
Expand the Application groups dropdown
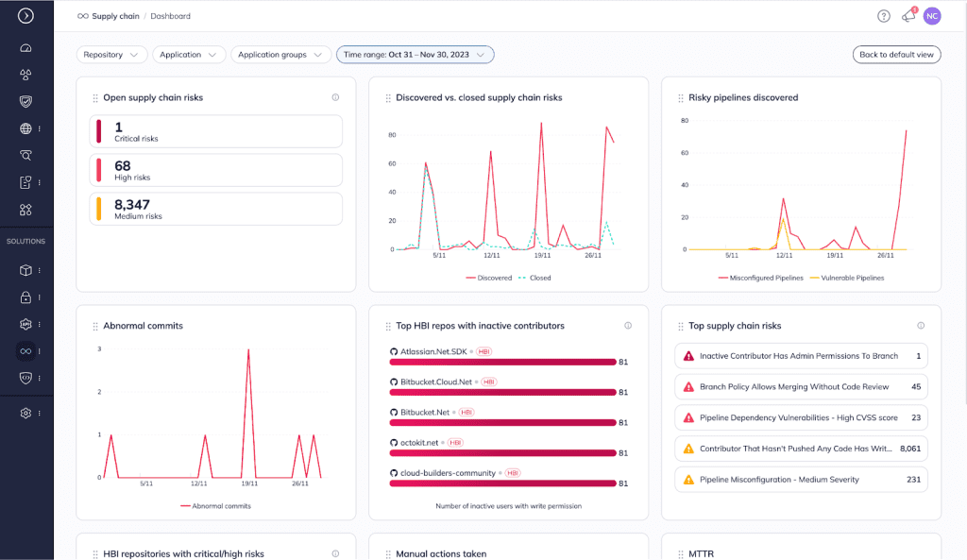[x=280, y=55]
